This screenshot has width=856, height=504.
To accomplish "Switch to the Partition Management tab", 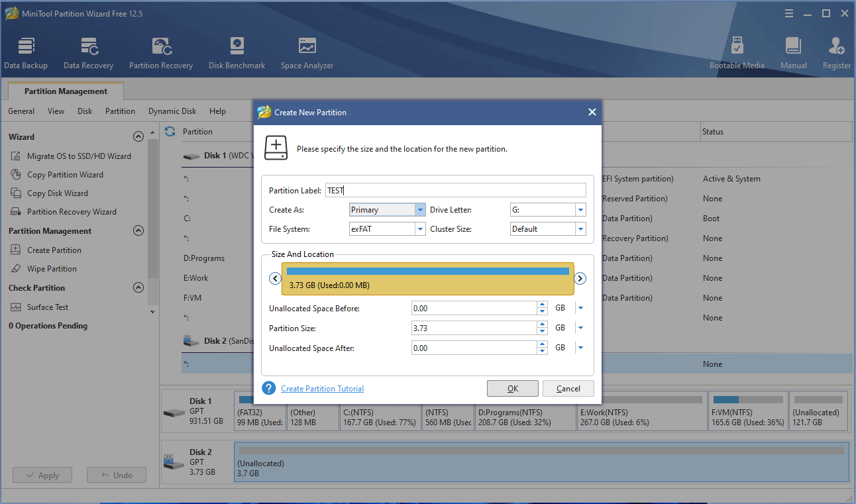I will point(66,91).
